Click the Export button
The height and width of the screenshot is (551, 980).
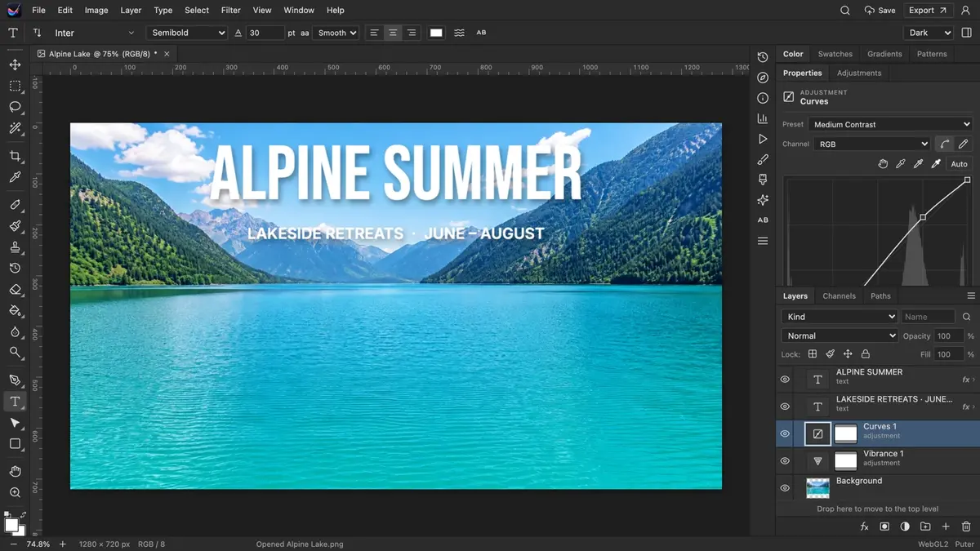click(x=929, y=11)
